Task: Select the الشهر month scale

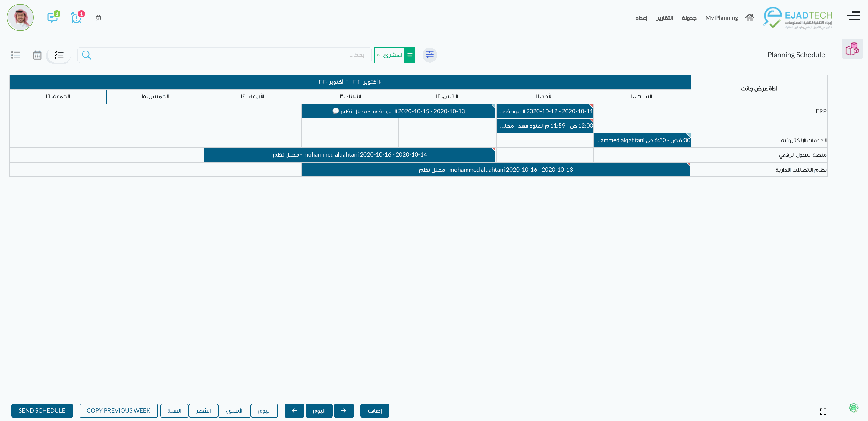Action: [203, 410]
